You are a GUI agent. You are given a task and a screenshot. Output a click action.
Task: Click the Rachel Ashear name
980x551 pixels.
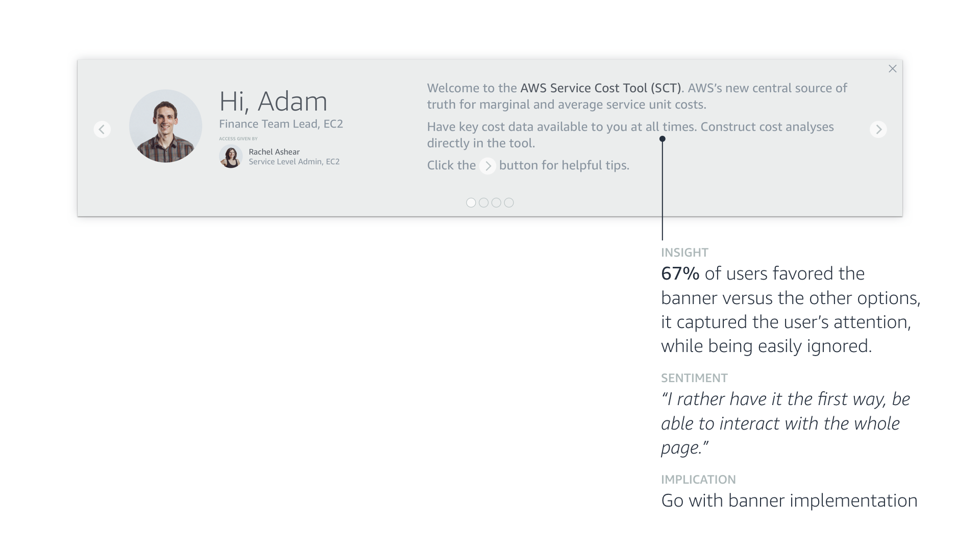click(x=274, y=152)
